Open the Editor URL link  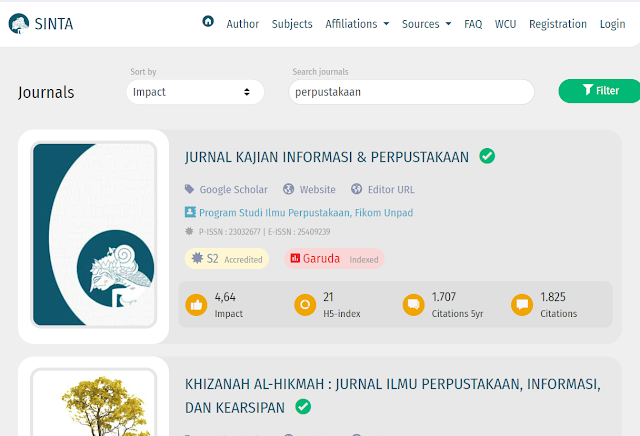(x=391, y=189)
